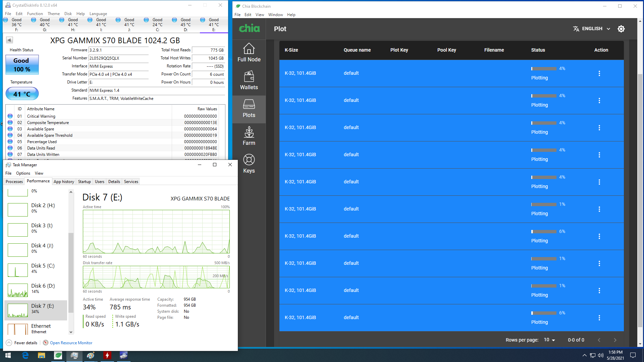Click Open Resource Monitor link
Image resolution: width=644 pixels, height=362 pixels.
point(71,343)
